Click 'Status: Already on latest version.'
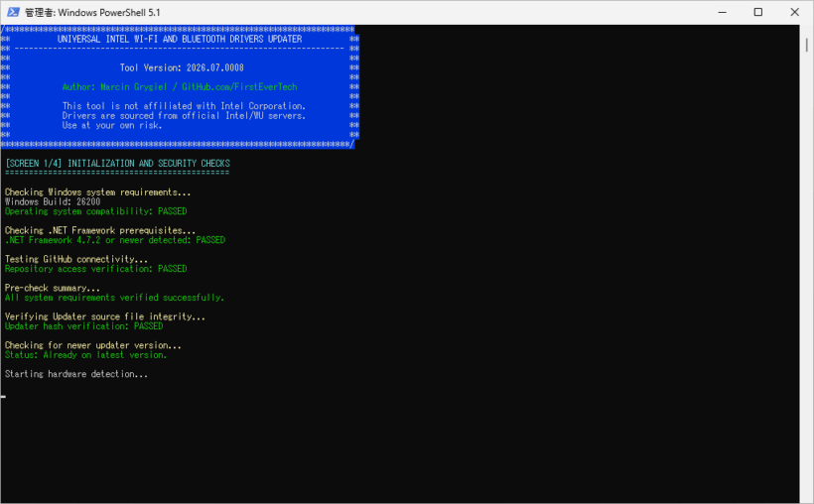 tap(86, 355)
